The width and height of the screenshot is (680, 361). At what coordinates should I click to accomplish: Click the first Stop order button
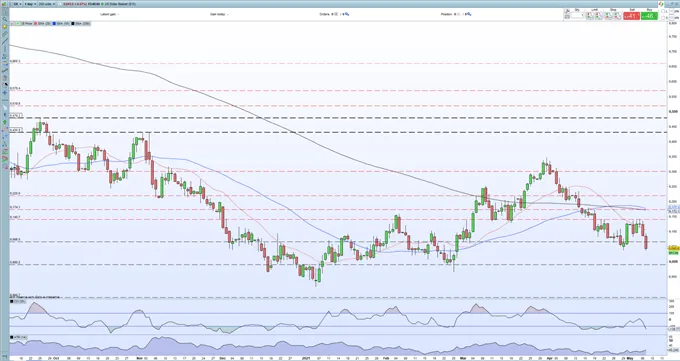click(608, 16)
